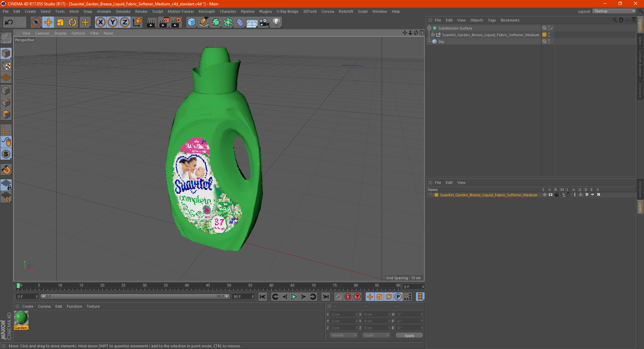644x349 pixels.
Task: Open the Simulate menu
Action: pos(123,11)
